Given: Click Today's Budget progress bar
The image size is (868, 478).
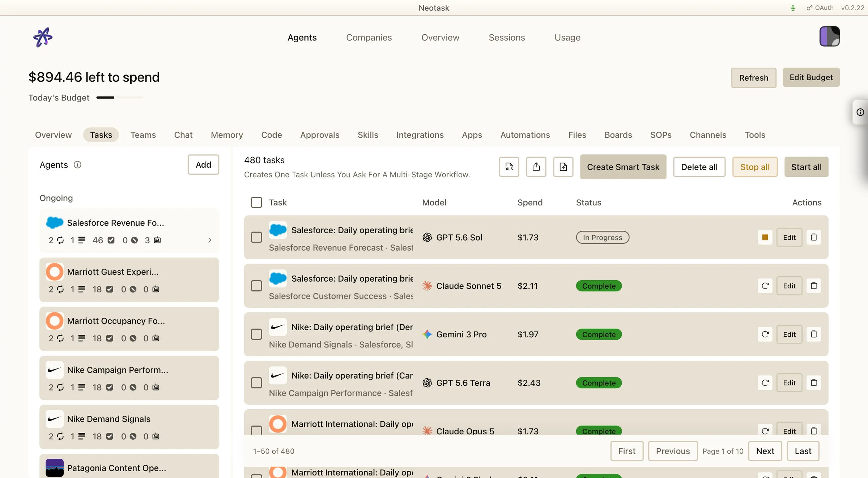Looking at the screenshot, I should (x=120, y=98).
